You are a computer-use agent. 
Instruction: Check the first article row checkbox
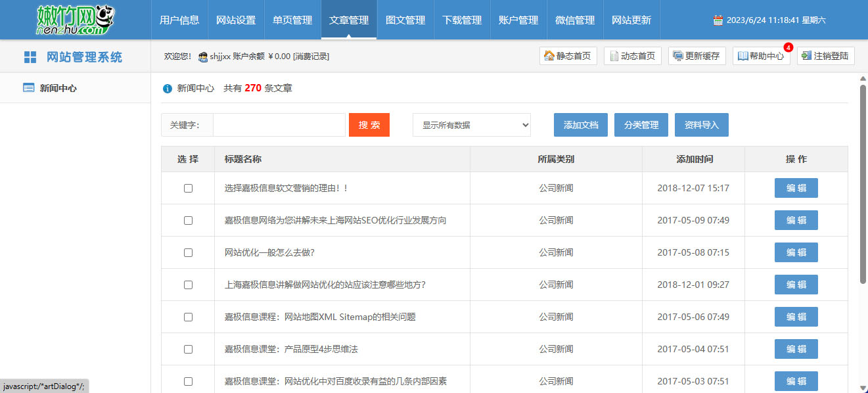[x=188, y=188]
